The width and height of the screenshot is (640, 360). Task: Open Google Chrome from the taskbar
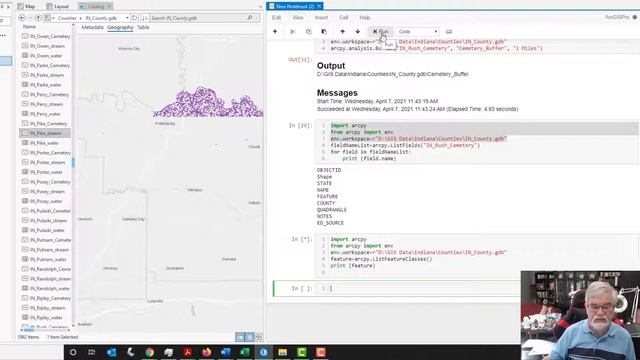point(149,352)
